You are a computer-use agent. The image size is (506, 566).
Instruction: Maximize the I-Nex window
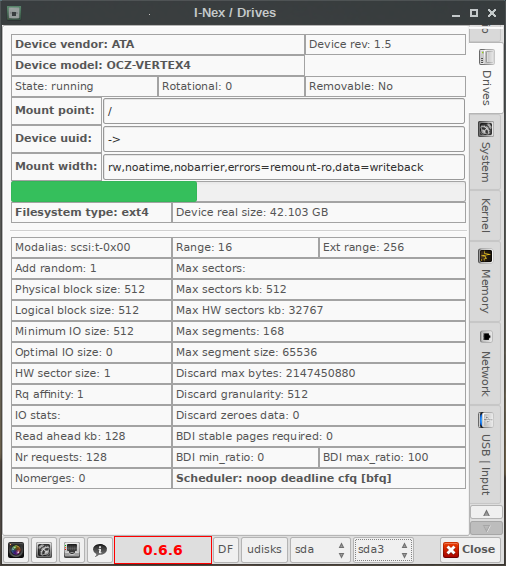(x=474, y=13)
